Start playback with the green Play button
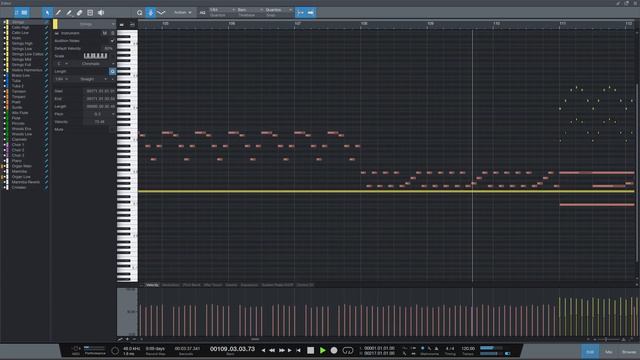The width and height of the screenshot is (640, 360). [x=322, y=350]
